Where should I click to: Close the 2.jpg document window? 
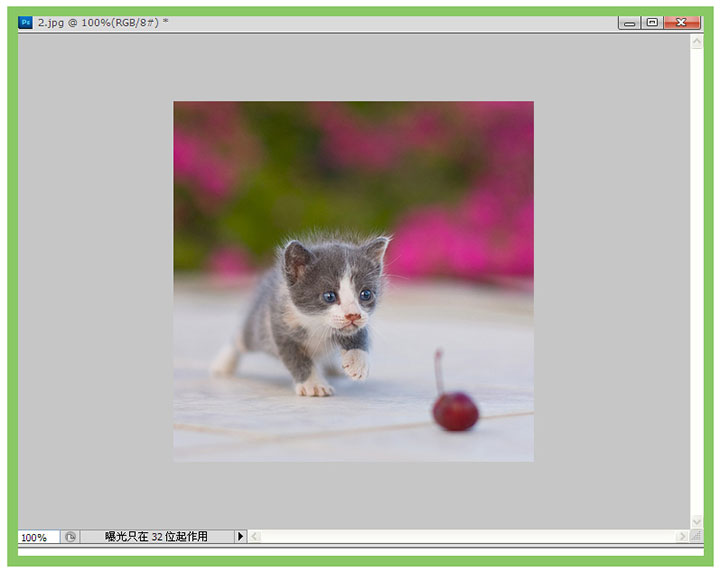click(x=682, y=22)
